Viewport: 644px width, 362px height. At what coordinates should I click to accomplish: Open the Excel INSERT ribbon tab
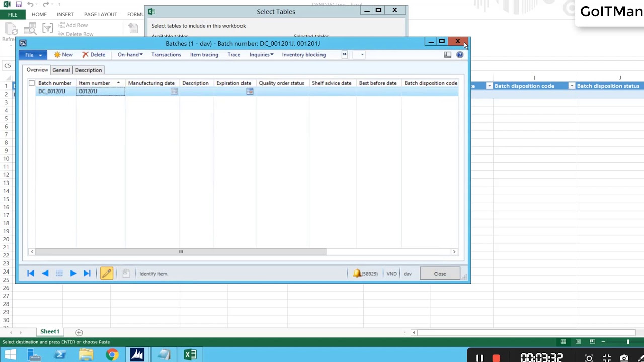pos(65,15)
